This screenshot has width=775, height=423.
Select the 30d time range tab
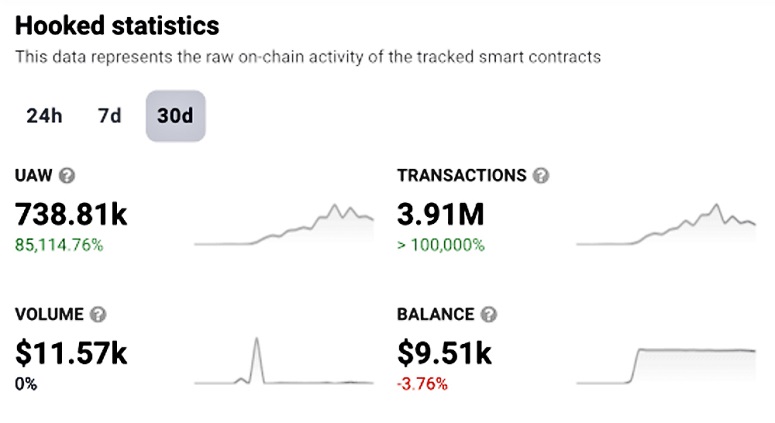175,116
